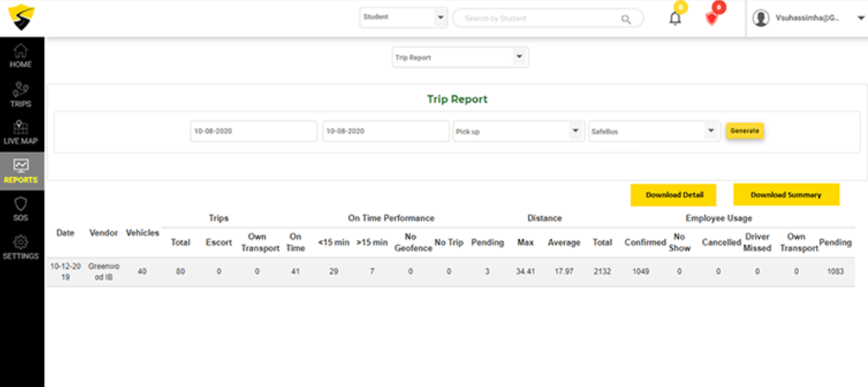Click the Trip Report green heading

pyautogui.click(x=457, y=100)
